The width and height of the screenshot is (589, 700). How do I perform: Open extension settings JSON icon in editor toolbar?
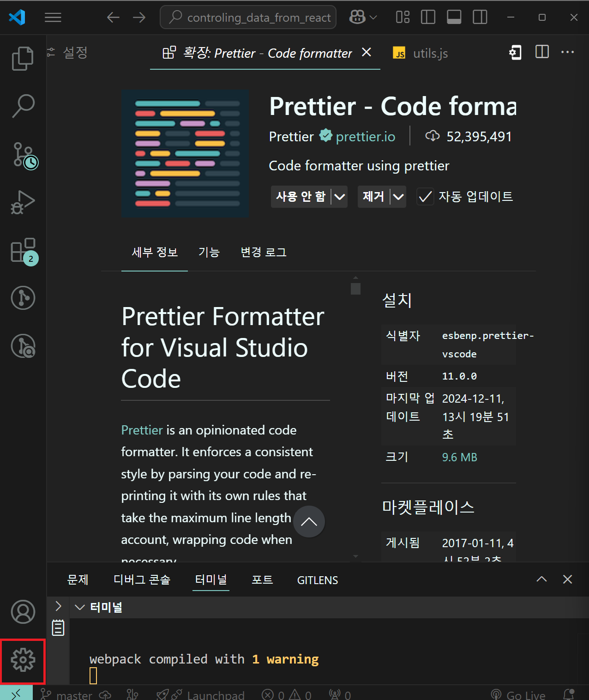coord(515,53)
